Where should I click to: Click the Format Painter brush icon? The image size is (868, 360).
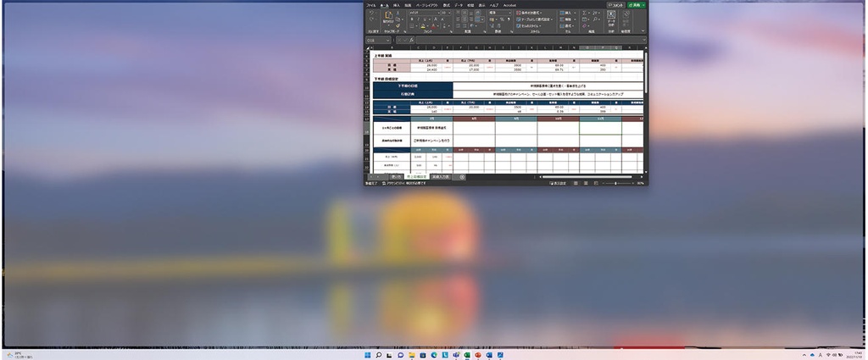pos(398,26)
